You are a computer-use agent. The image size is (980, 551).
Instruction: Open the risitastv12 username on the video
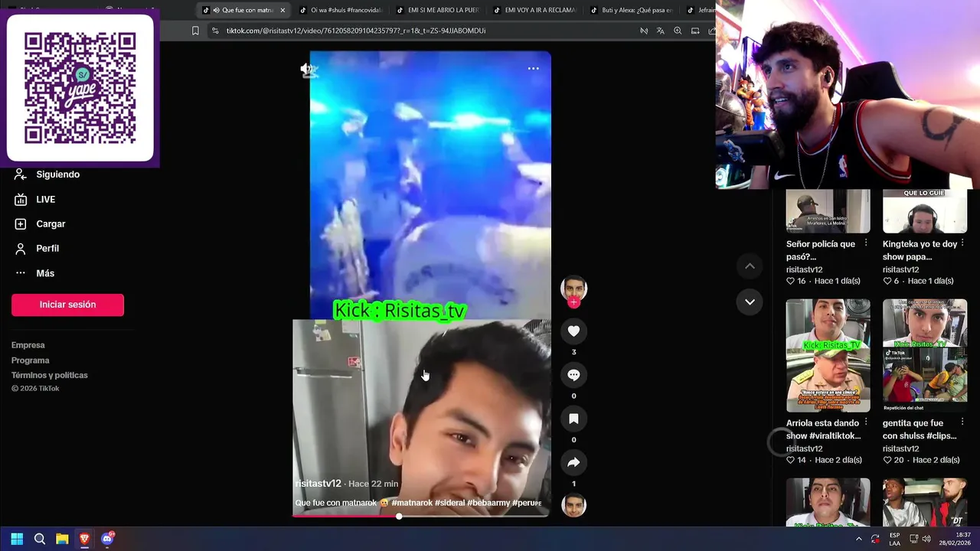tap(318, 484)
